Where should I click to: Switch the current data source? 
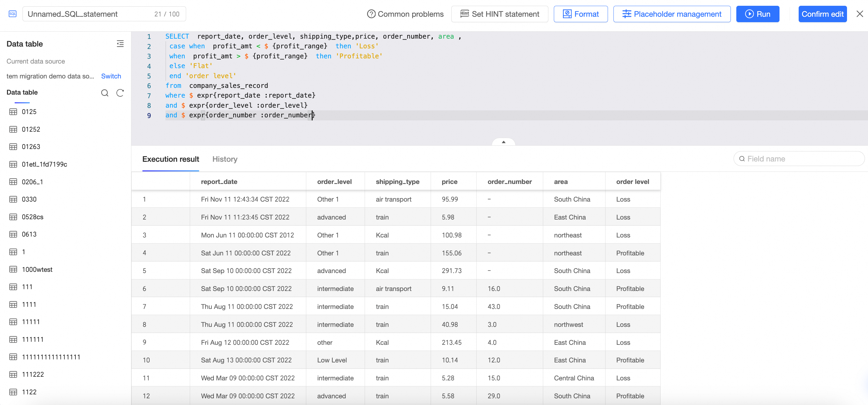(x=111, y=76)
